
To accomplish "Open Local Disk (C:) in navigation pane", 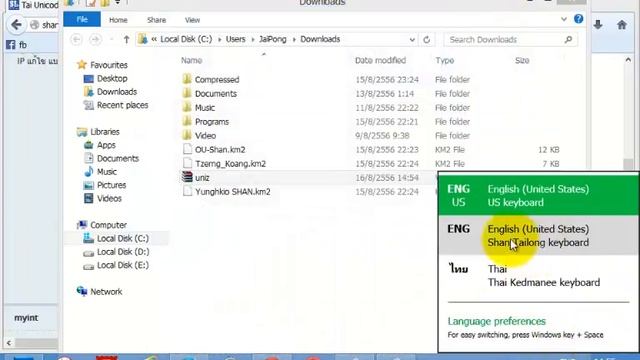I will click(x=122, y=238).
